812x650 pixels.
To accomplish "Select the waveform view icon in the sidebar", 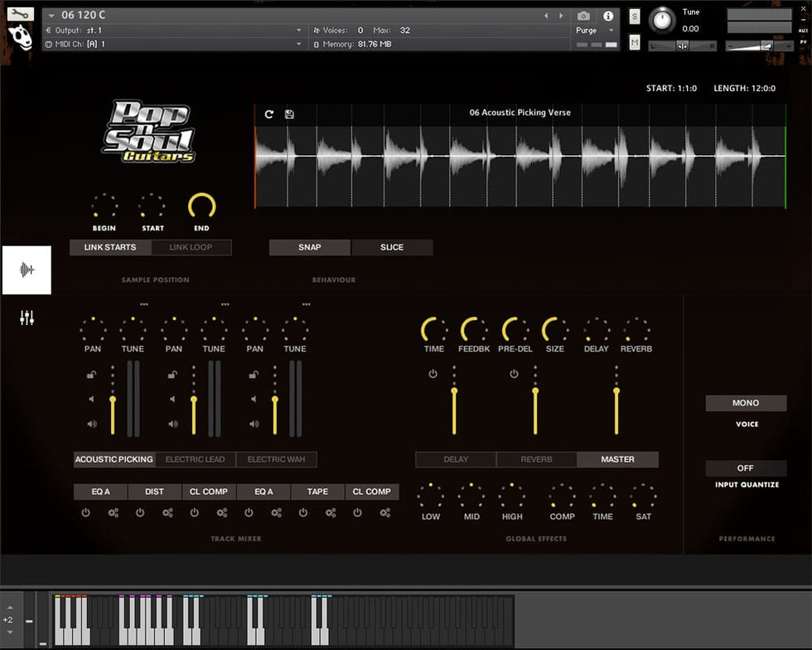I will click(x=27, y=270).
